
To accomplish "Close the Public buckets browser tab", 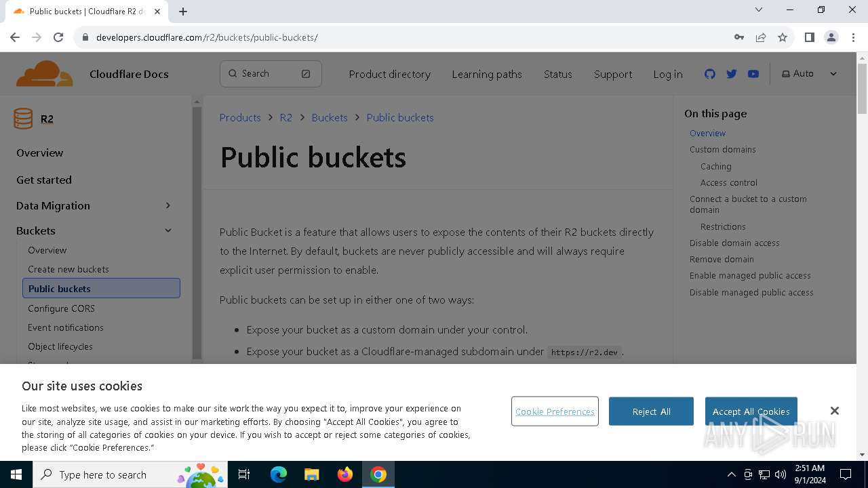I will click(157, 12).
